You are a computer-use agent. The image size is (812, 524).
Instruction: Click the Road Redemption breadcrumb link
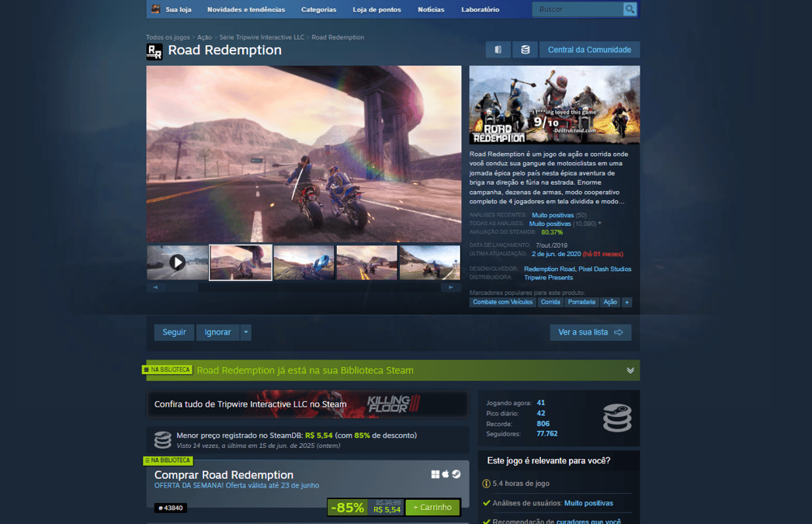338,37
